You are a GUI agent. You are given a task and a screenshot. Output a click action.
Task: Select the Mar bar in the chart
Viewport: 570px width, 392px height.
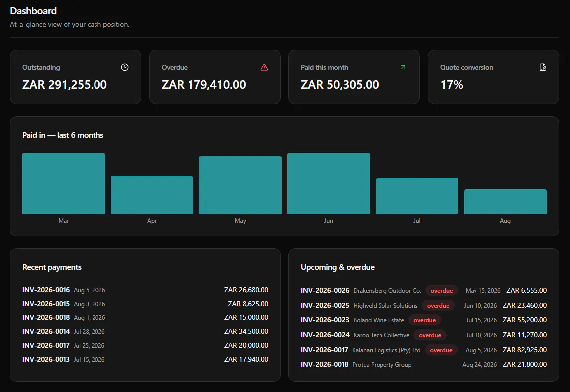pos(64,183)
